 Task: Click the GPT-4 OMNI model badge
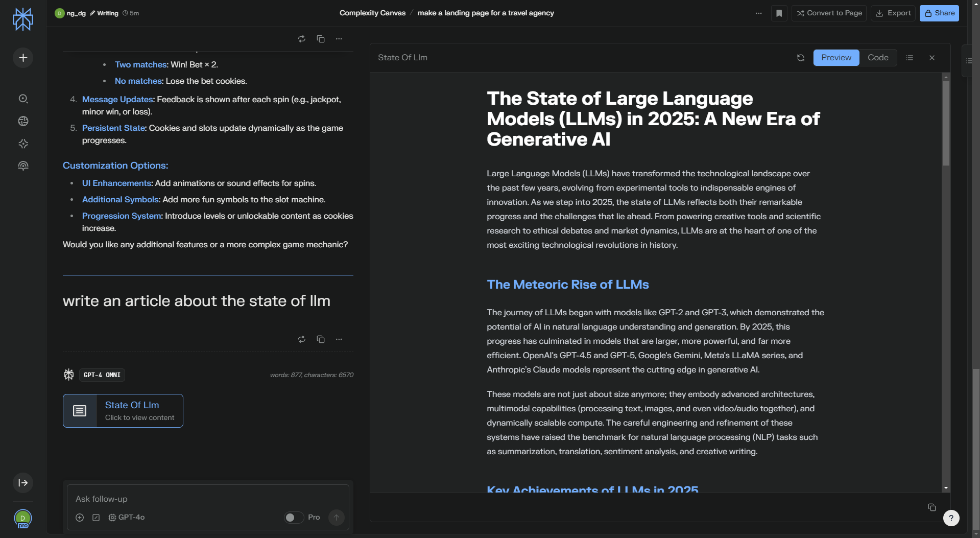[102, 375]
